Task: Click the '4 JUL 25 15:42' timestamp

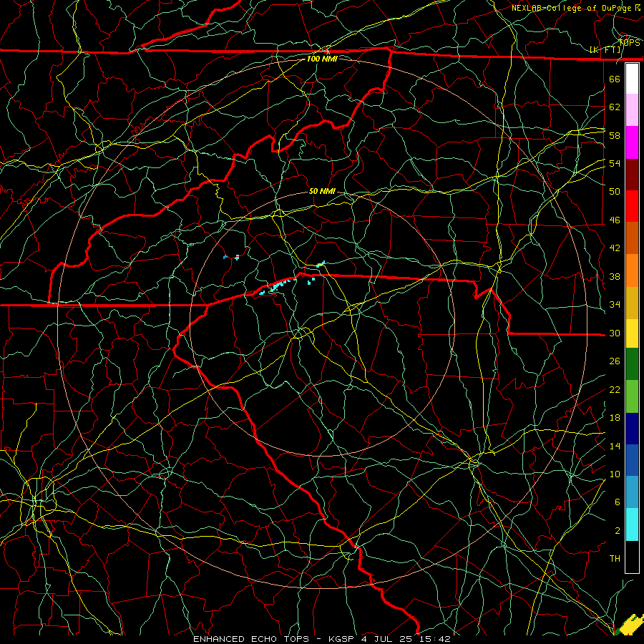Action: pos(406,639)
